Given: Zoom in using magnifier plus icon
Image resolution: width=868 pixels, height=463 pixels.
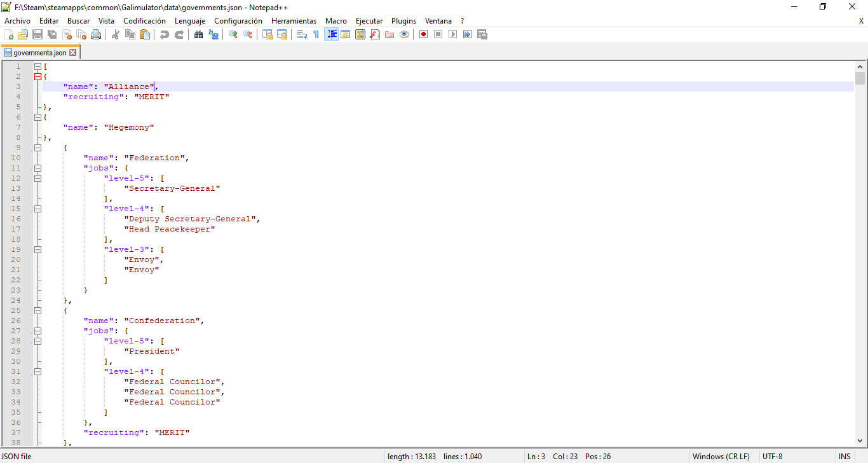Looking at the screenshot, I should (233, 34).
